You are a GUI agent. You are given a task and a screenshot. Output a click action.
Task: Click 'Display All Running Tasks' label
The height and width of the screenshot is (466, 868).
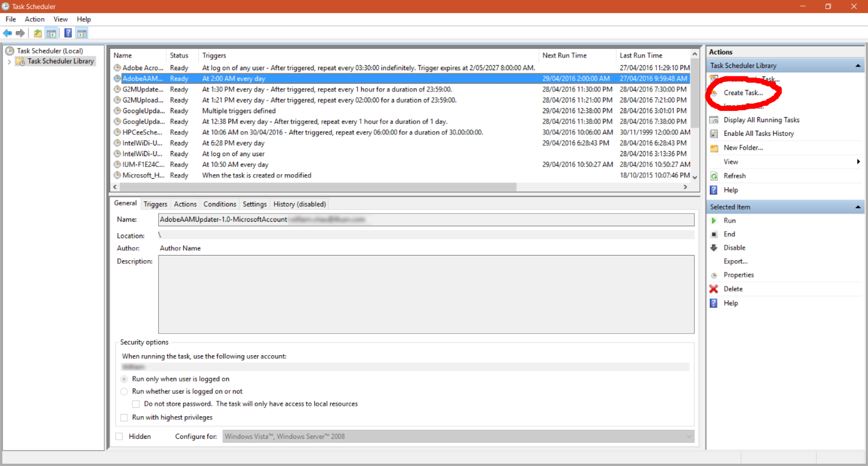tap(762, 120)
